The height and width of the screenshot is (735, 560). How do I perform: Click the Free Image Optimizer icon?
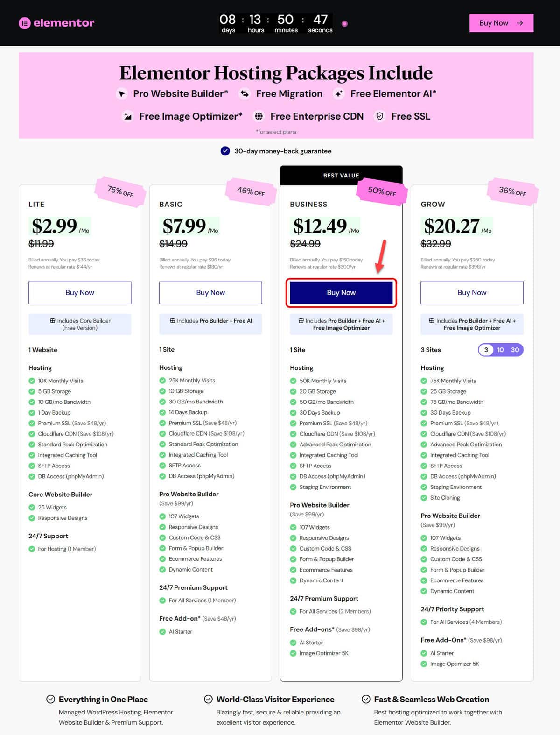(127, 116)
